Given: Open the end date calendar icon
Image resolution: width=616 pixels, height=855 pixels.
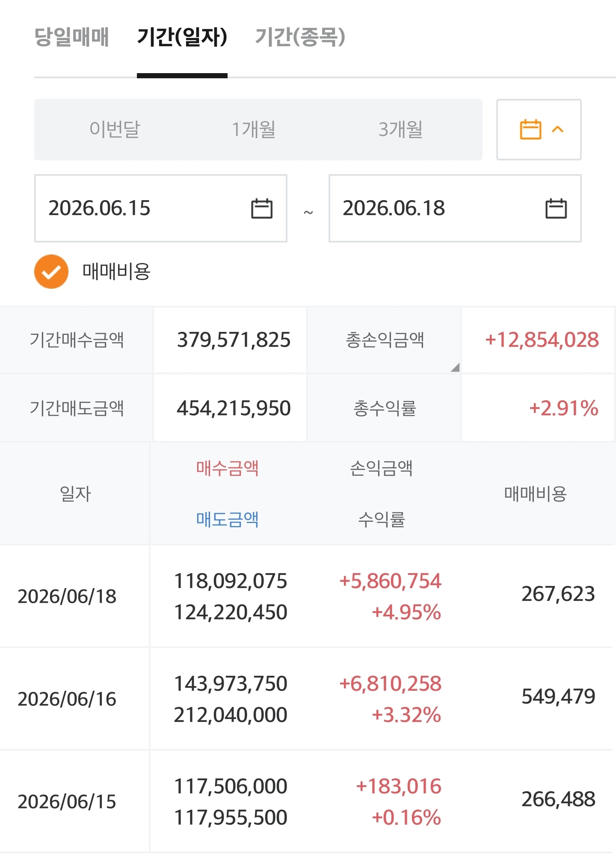Looking at the screenshot, I should pos(556,208).
